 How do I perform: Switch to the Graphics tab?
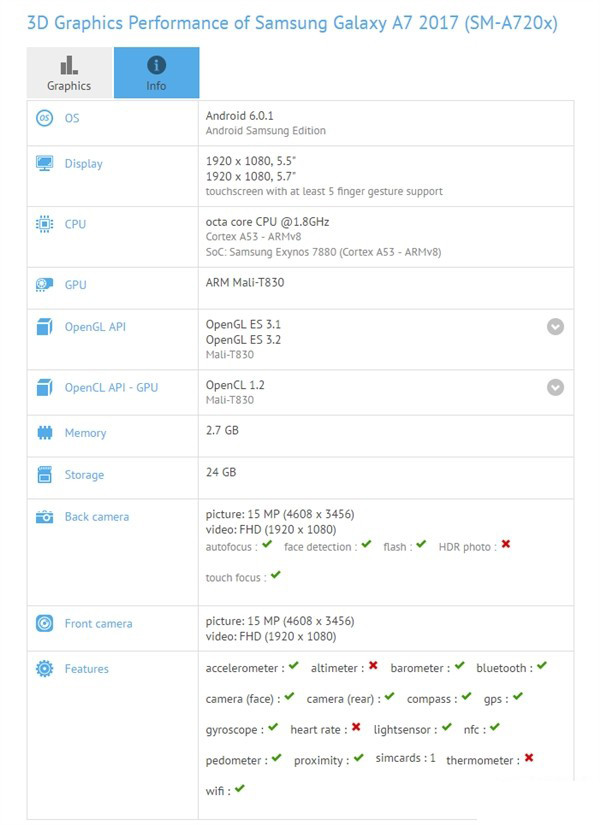click(69, 73)
